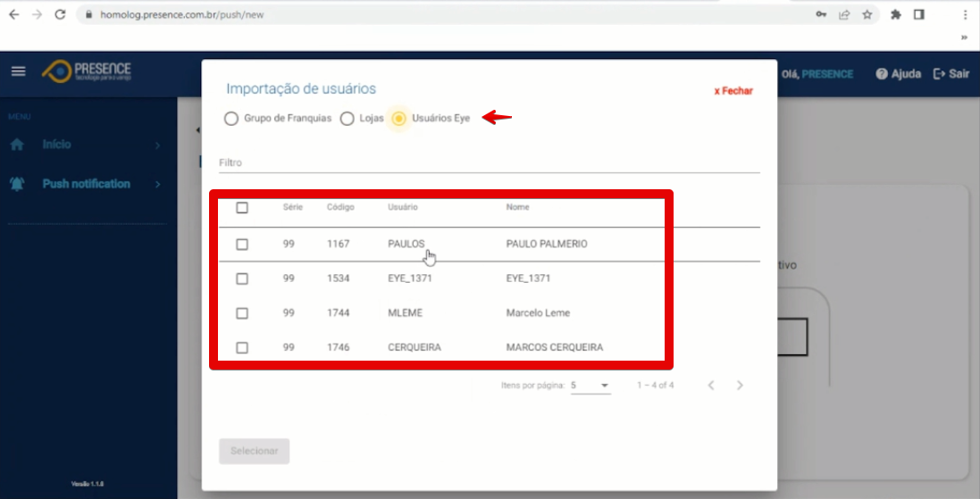Select the Lojas radio option
Screen dimensions: 980x499
point(347,118)
